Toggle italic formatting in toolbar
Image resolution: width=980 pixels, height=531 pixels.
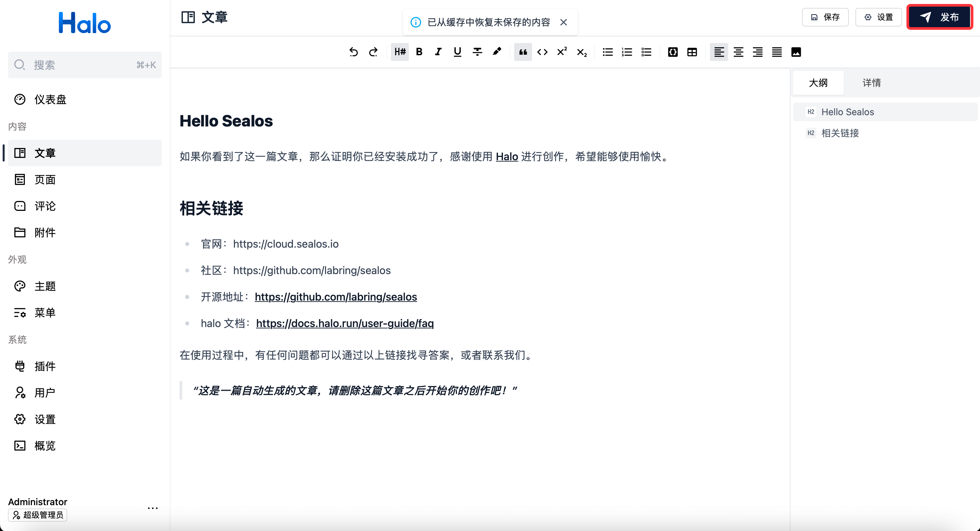click(438, 52)
